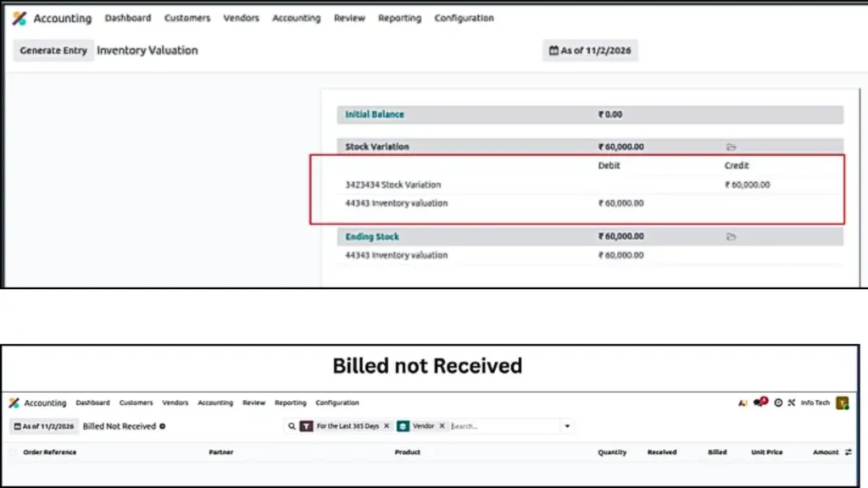Sort by the Amount column header
Viewport: 868px width, 488px height.
pos(826,452)
